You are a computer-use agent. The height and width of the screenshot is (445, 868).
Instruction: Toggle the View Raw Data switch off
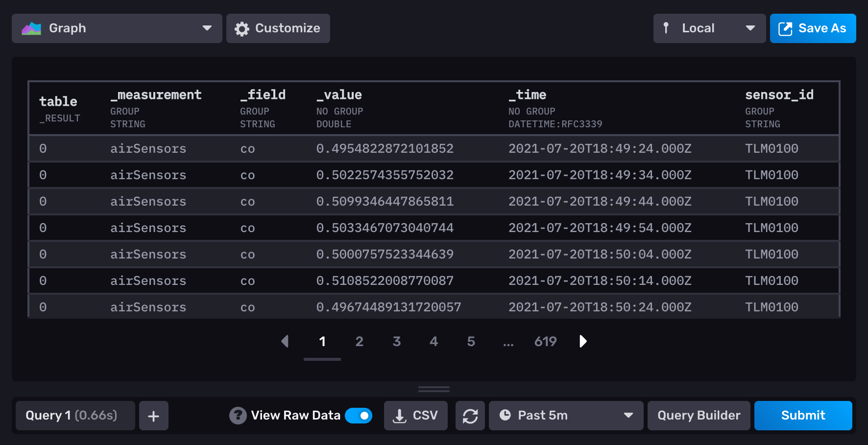pyautogui.click(x=359, y=415)
